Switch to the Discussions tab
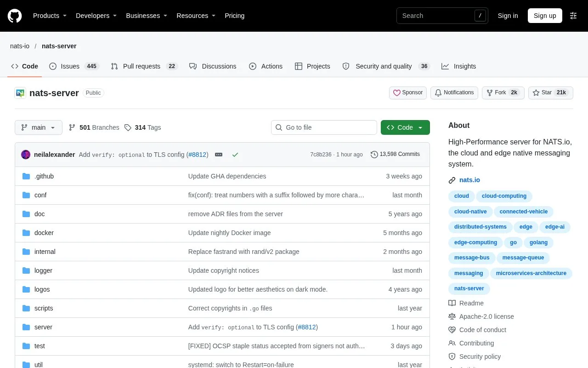The width and height of the screenshot is (588, 368). [x=213, y=66]
